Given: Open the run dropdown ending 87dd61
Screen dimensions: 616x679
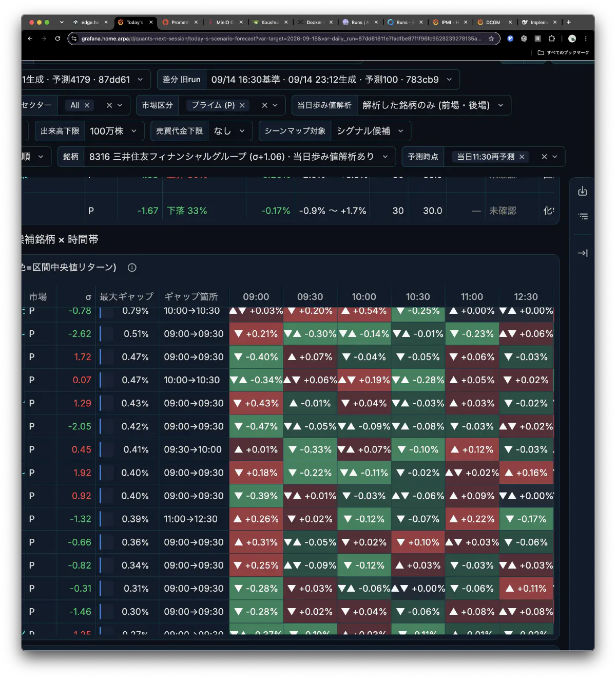Looking at the screenshot, I should point(86,80).
